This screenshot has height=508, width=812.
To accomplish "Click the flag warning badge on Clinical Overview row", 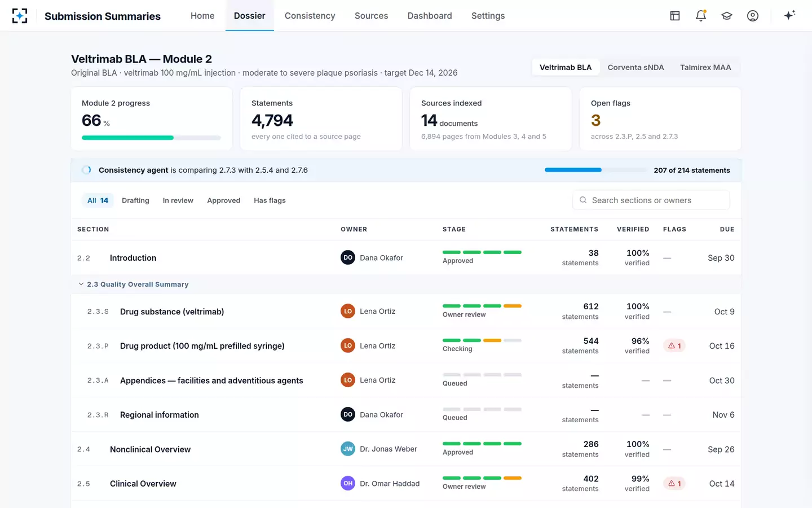I will pyautogui.click(x=674, y=483).
